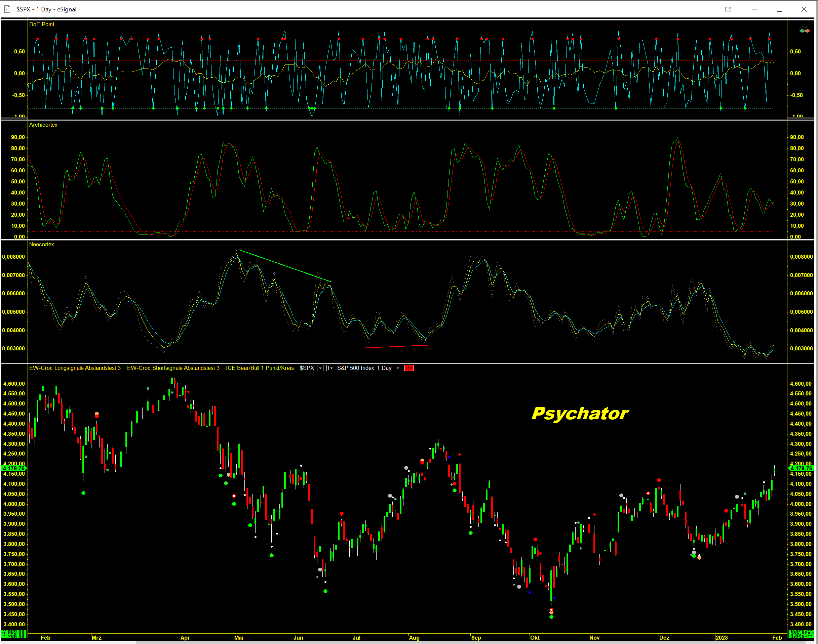The image size is (818, 644).
Task: Click the EW-Croc Shortsignale Abstandstest 3 label
Action: [x=173, y=368]
